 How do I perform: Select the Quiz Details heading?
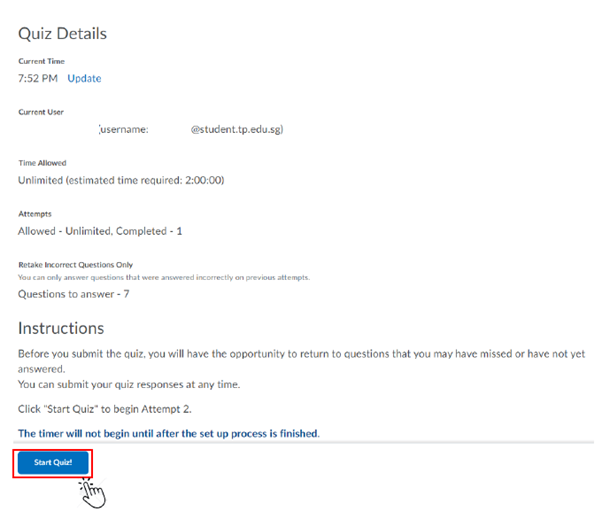(x=62, y=33)
